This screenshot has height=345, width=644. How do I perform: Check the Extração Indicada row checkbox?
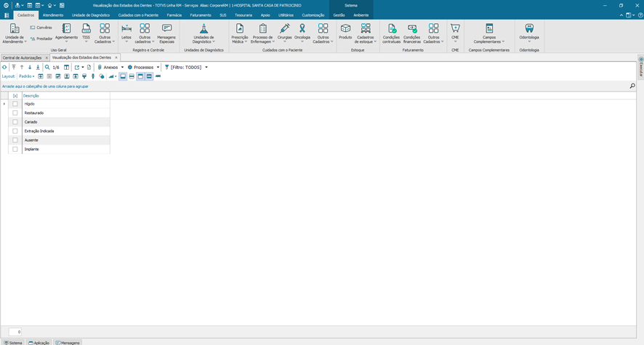[15, 131]
